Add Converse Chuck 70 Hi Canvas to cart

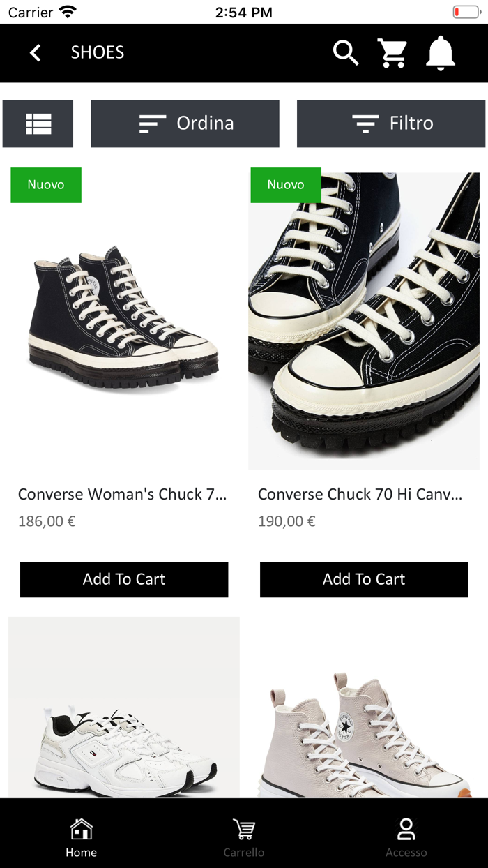[x=364, y=579]
